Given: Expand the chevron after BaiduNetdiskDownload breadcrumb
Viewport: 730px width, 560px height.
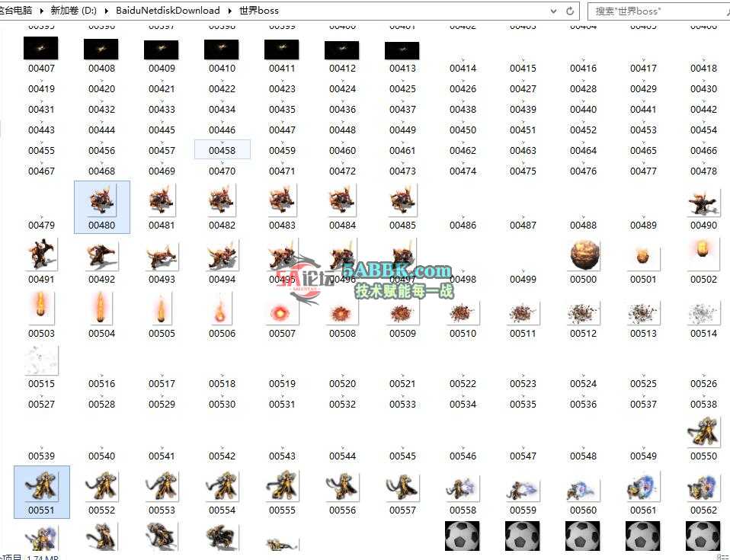Looking at the screenshot, I should pyautogui.click(x=229, y=11).
